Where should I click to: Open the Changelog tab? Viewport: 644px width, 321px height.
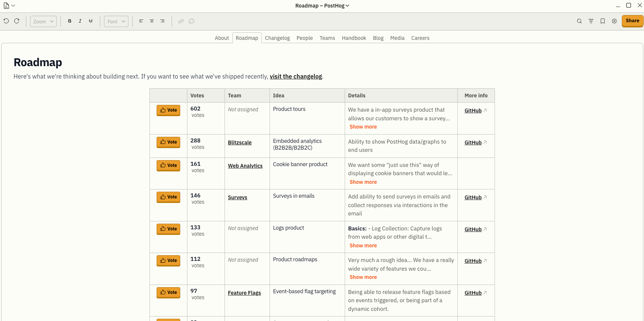277,38
